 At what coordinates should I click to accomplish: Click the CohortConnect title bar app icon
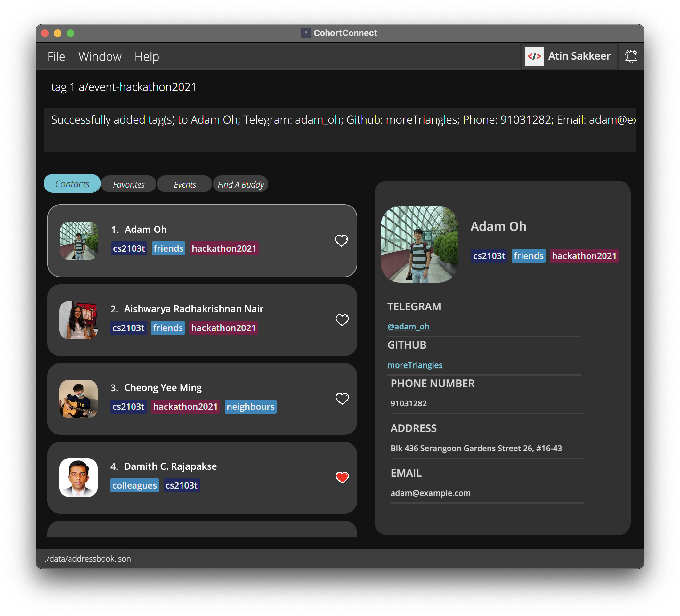306,33
